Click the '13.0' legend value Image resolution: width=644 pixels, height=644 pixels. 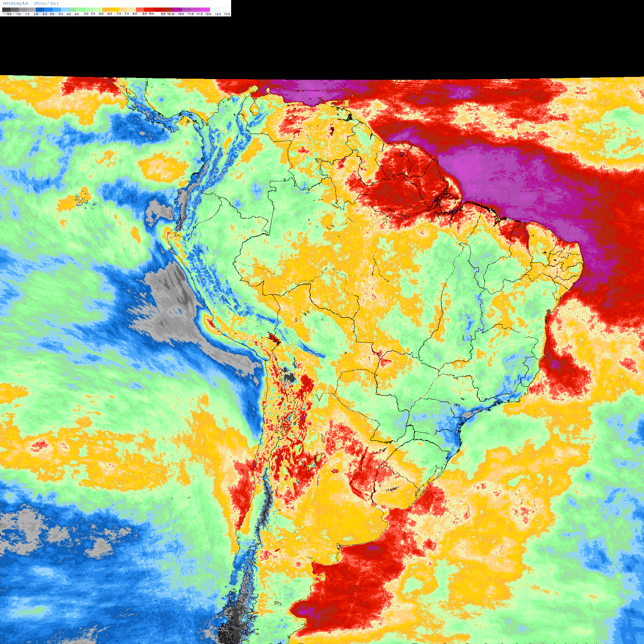coord(227,14)
